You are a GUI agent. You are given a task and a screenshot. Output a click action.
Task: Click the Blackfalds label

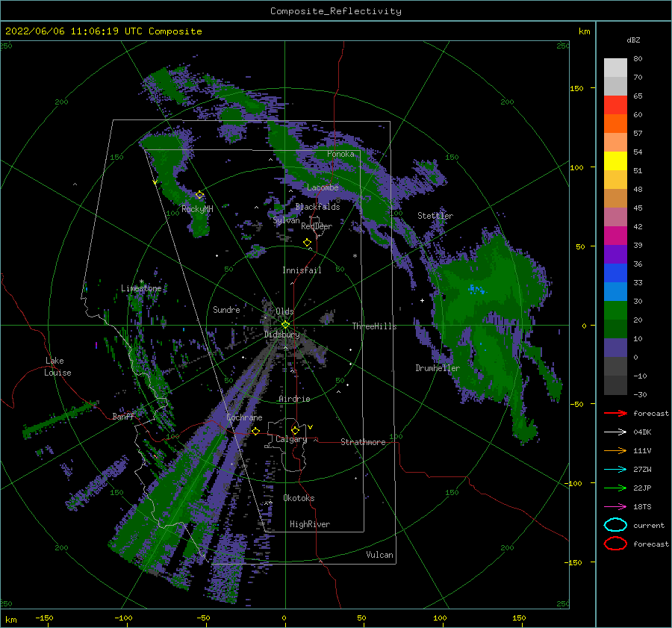(x=317, y=207)
